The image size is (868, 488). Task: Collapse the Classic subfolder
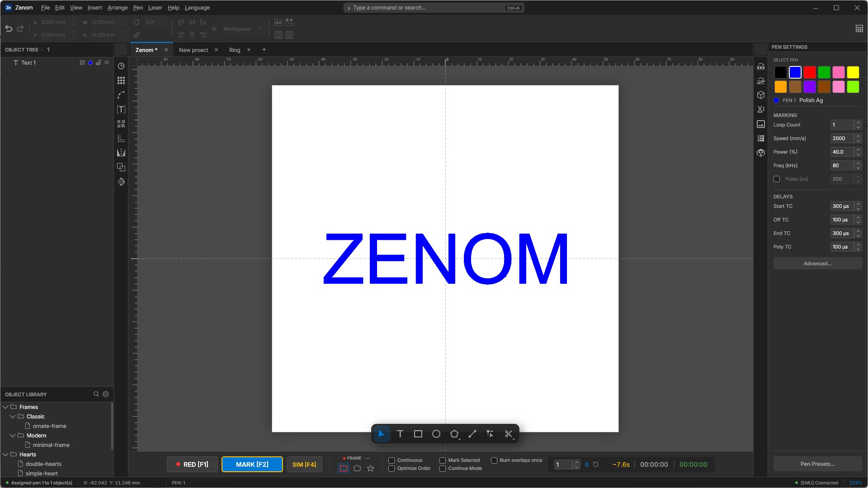click(13, 417)
